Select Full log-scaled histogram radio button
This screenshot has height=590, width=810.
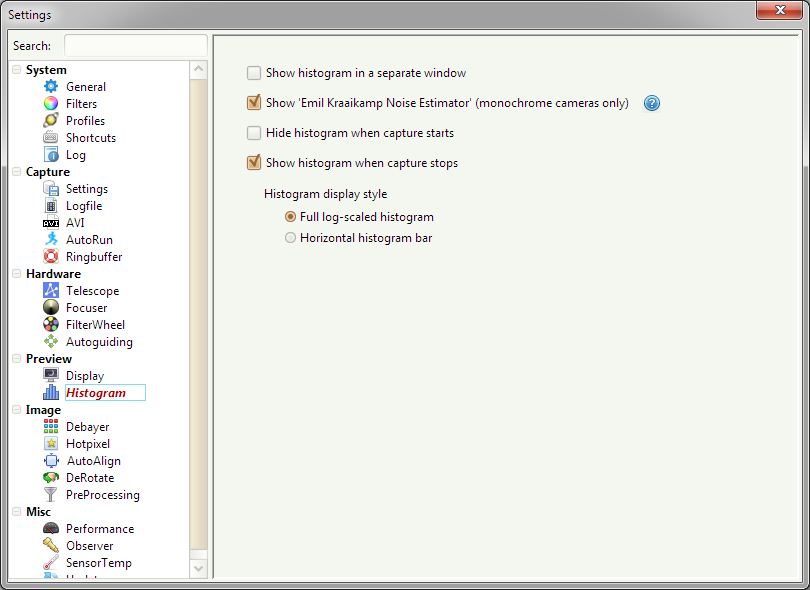click(x=290, y=217)
